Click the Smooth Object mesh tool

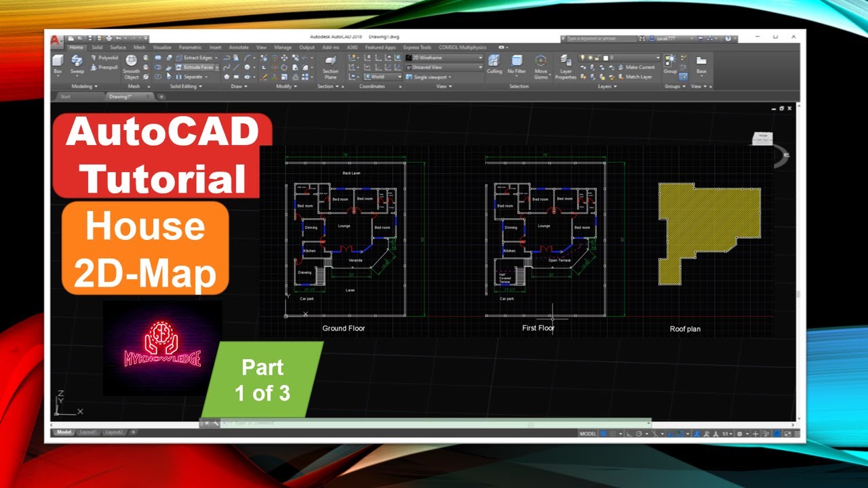(131, 68)
